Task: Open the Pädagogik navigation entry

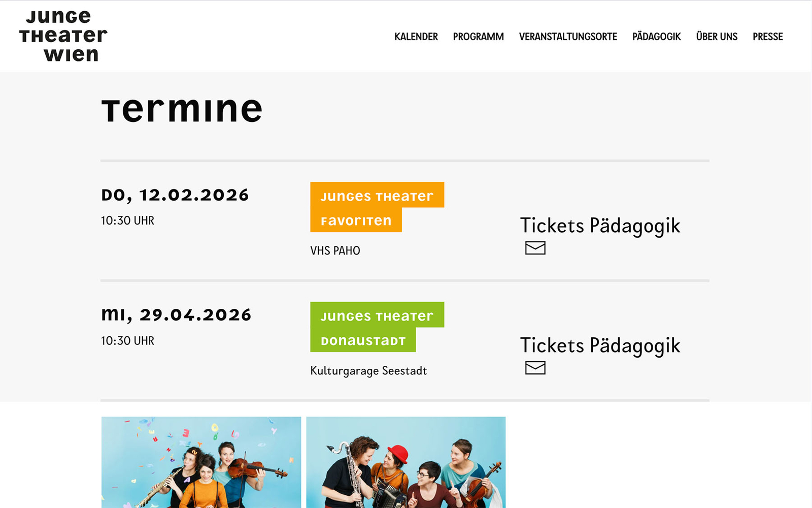Action: pyautogui.click(x=657, y=36)
